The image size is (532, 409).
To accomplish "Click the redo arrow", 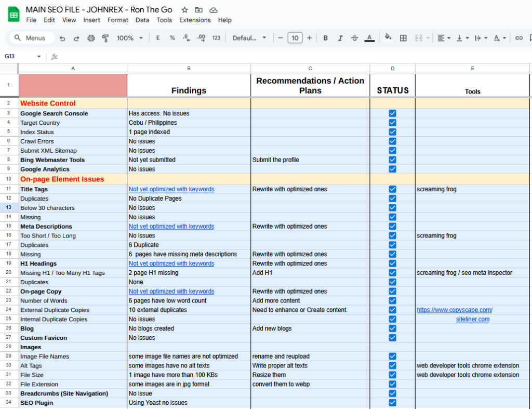I will 76,38.
